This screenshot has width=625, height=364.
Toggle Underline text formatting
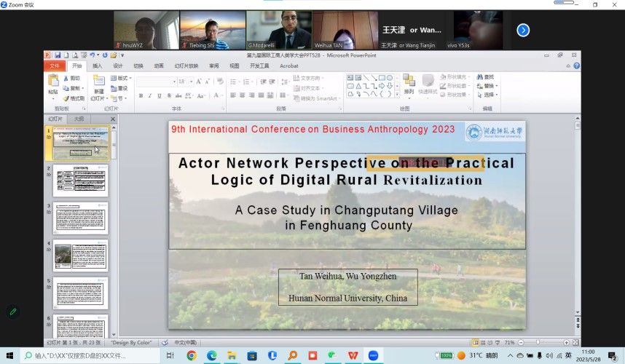click(159, 95)
